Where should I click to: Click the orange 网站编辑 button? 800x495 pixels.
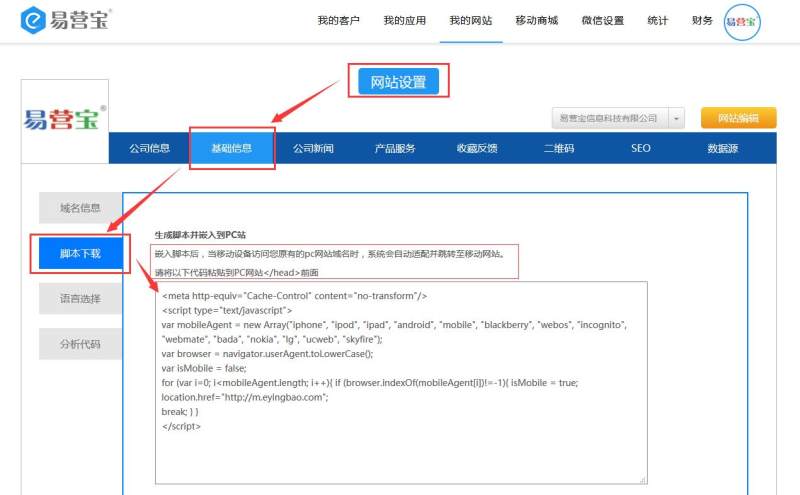pos(739,118)
